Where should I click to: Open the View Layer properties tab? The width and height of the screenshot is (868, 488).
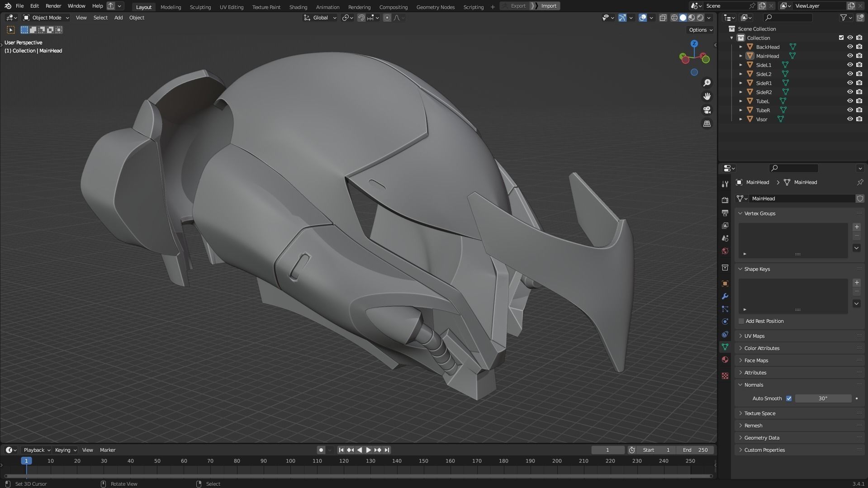[725, 225]
